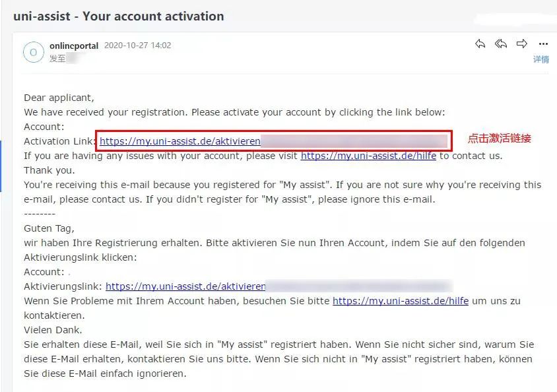Viewport: 557px width, 392px height.
Task: Open the hilfe link in German section
Action: point(401,301)
